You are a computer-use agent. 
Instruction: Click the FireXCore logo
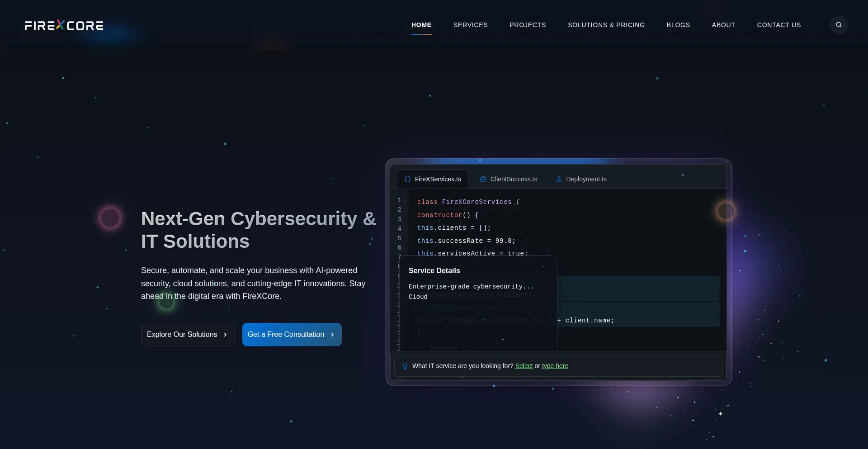(x=64, y=25)
